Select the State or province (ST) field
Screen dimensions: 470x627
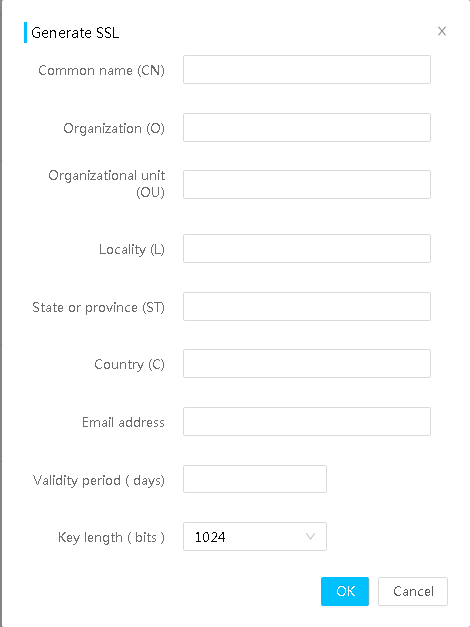(307, 306)
